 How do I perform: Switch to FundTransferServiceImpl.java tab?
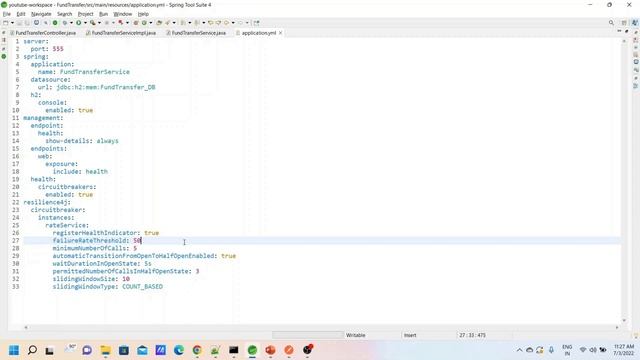point(121,33)
